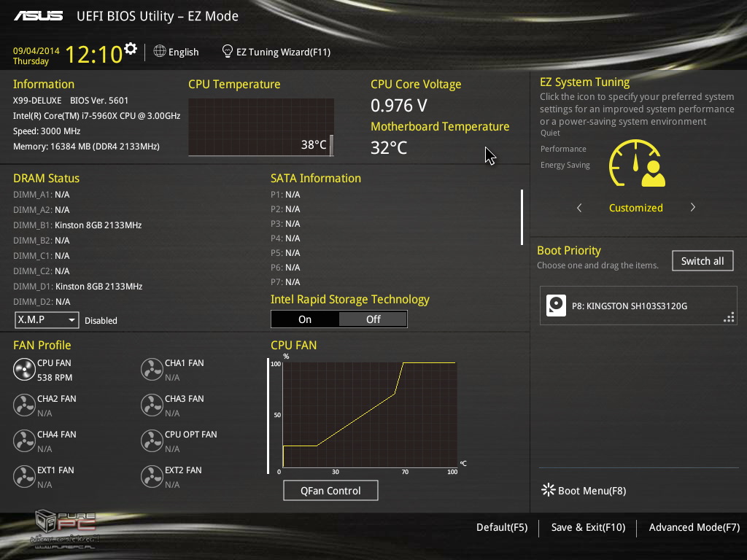This screenshot has width=747, height=560.
Task: Click the X.M.P Disabled status text
Action: [101, 321]
